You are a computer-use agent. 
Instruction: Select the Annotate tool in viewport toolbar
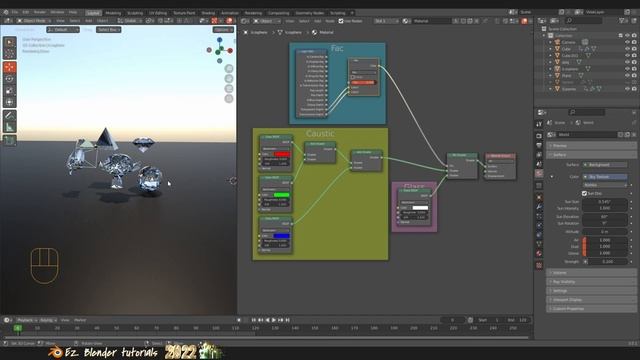coord(10,116)
